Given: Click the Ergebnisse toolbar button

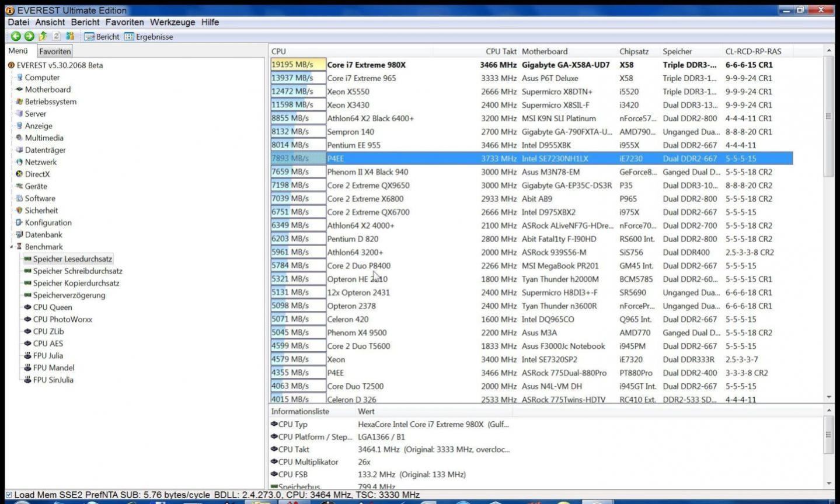Looking at the screenshot, I should coord(149,37).
